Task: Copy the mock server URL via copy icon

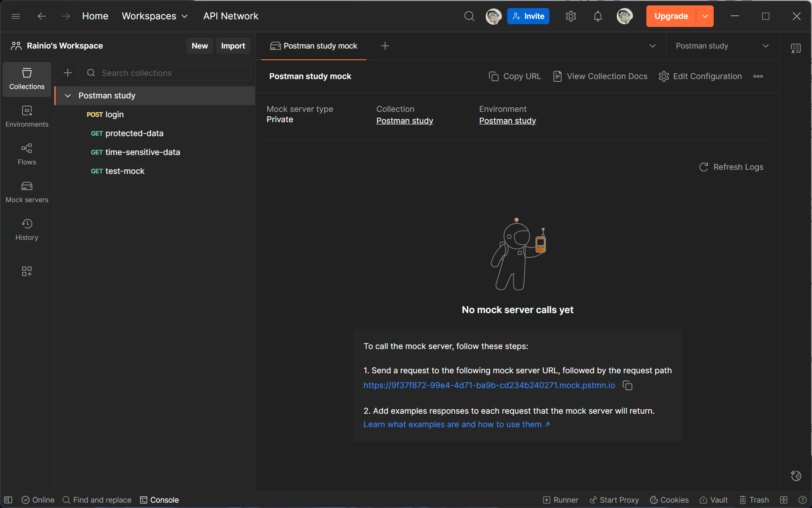Action: click(628, 385)
